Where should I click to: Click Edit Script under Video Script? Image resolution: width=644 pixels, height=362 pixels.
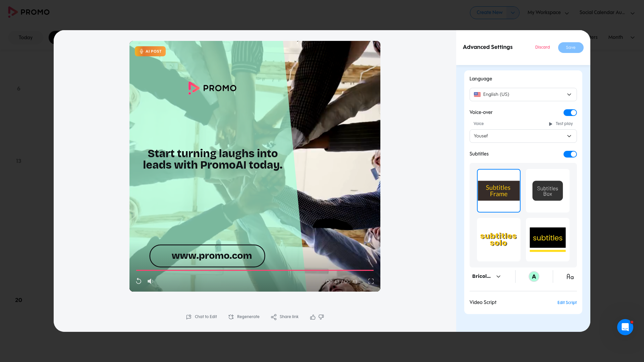click(567, 303)
